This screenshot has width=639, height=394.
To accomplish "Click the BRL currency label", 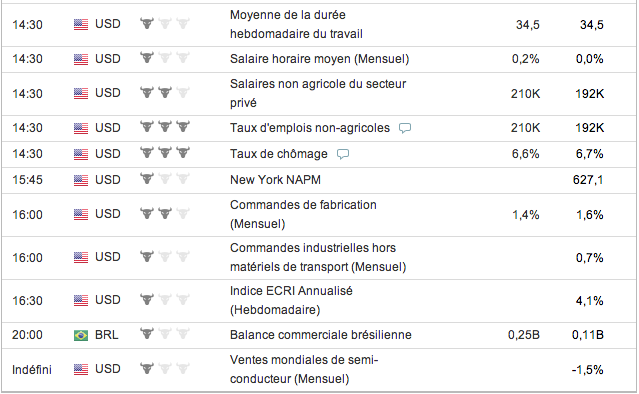I will tap(107, 335).
